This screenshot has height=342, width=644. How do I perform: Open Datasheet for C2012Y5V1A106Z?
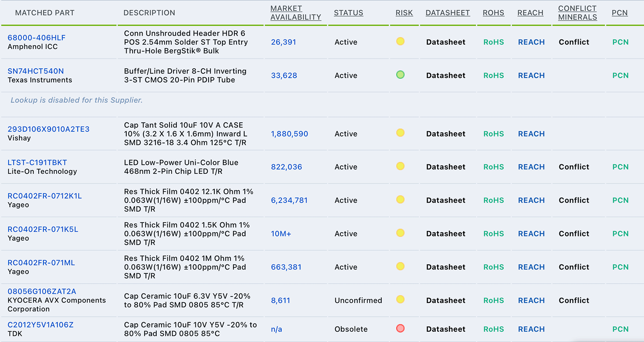tap(446, 329)
